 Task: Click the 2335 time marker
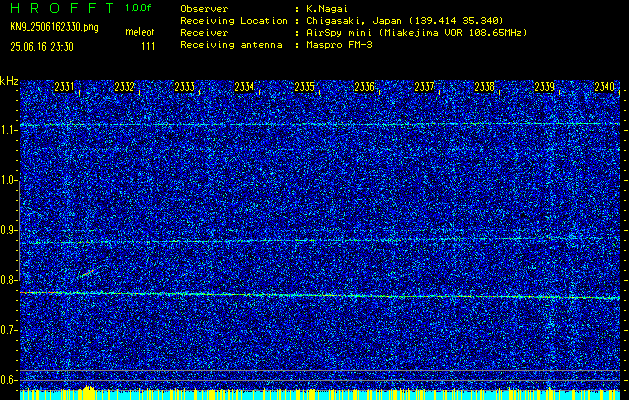click(x=304, y=87)
